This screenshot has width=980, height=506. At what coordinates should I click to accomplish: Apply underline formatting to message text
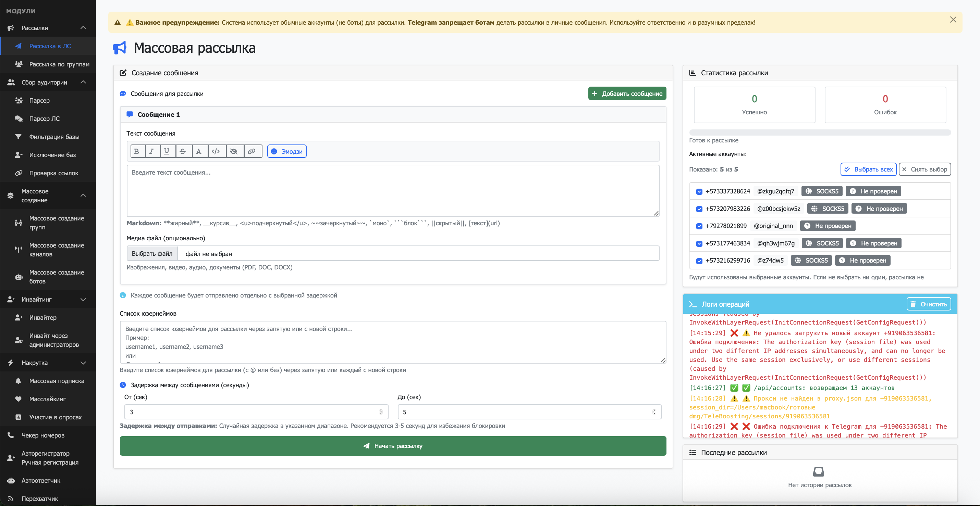pos(167,151)
